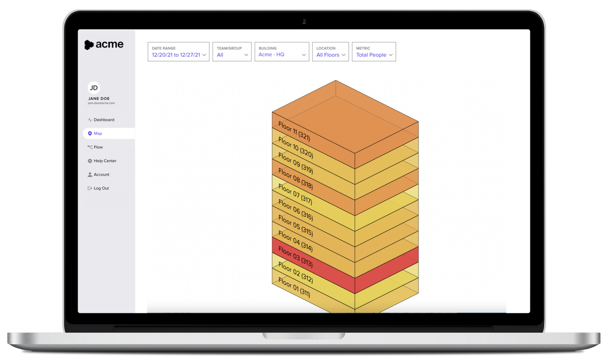Switch to the Dashboard section
Image resolution: width=608 pixels, height=364 pixels.
(x=104, y=120)
